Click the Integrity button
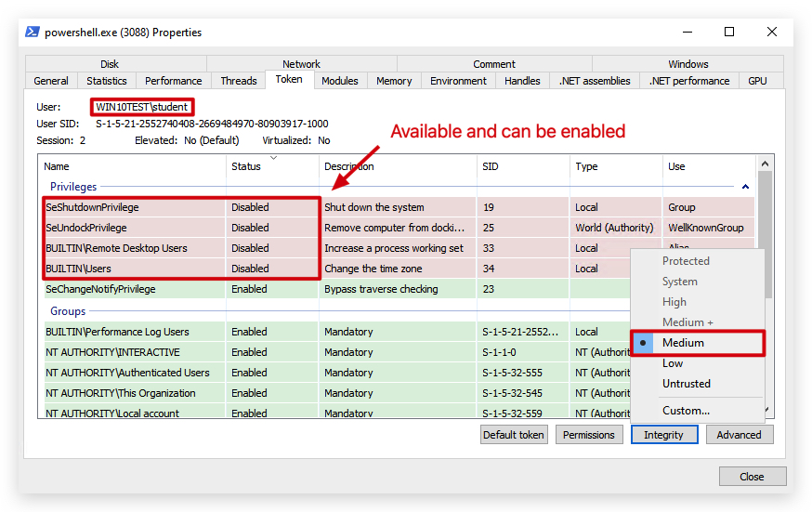The image size is (812, 512). pyautogui.click(x=664, y=435)
